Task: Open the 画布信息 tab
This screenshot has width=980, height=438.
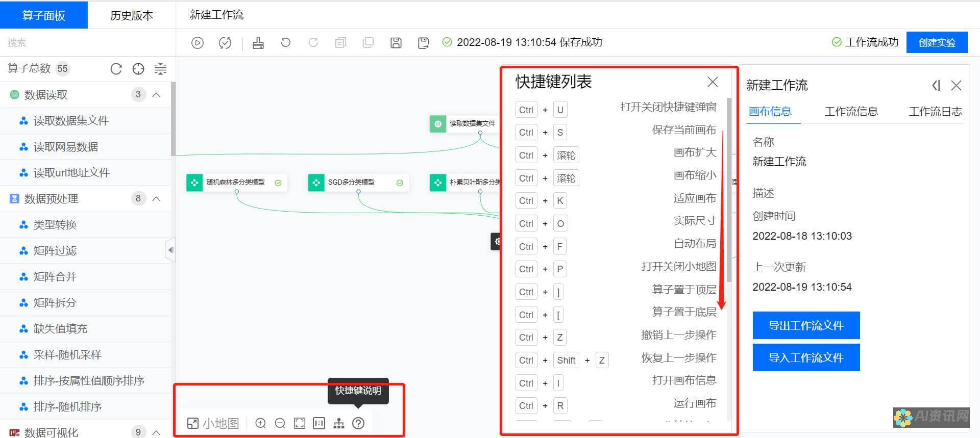Action: coord(770,111)
